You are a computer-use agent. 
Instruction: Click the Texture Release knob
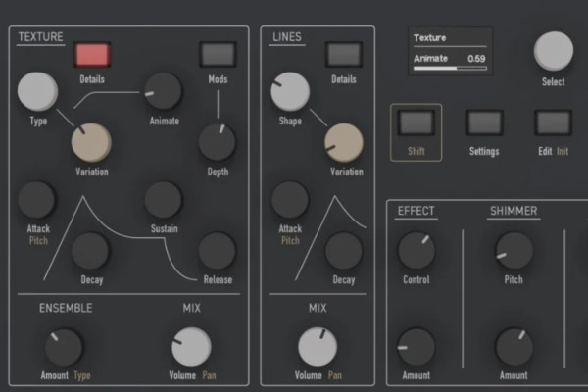(x=218, y=251)
